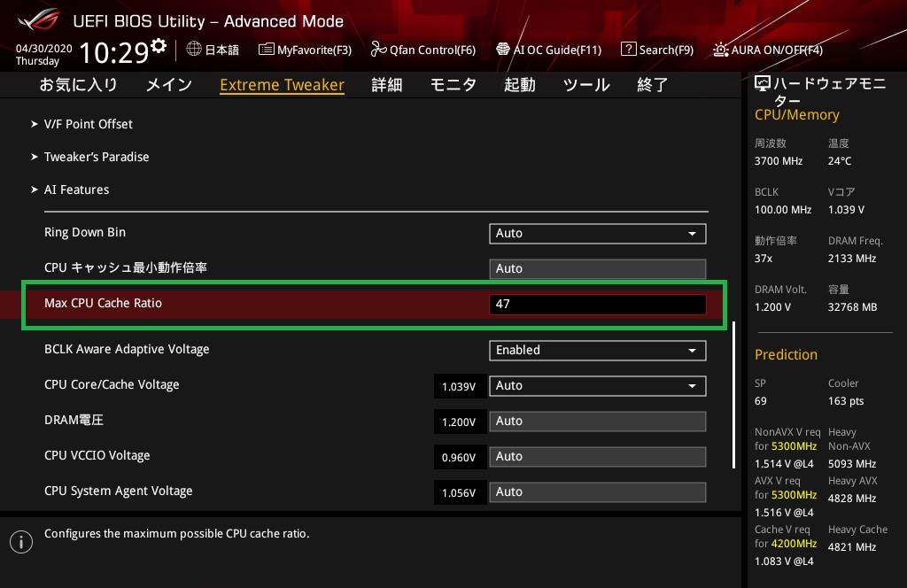Screen dimensions: 907x588
Task: Click the settings list vertical scrollbar
Action: 734,394
